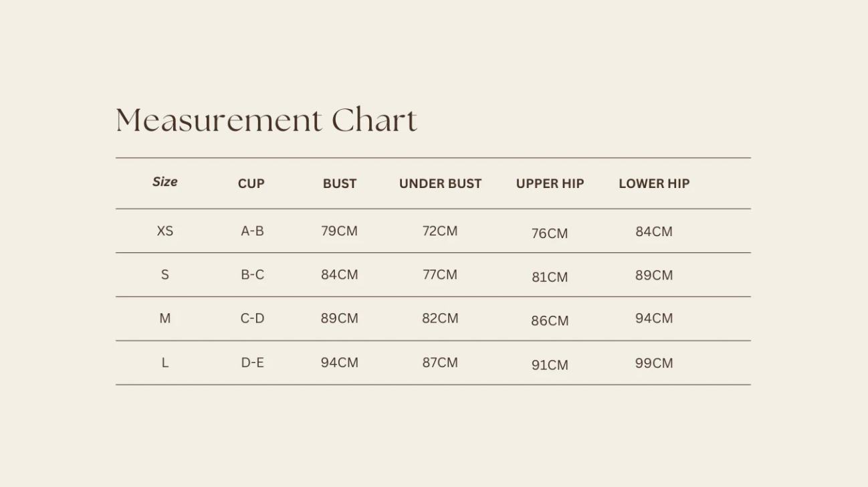This screenshot has height=487, width=868.
Task: Click the 72CM under bust value
Action: pyautogui.click(x=440, y=231)
